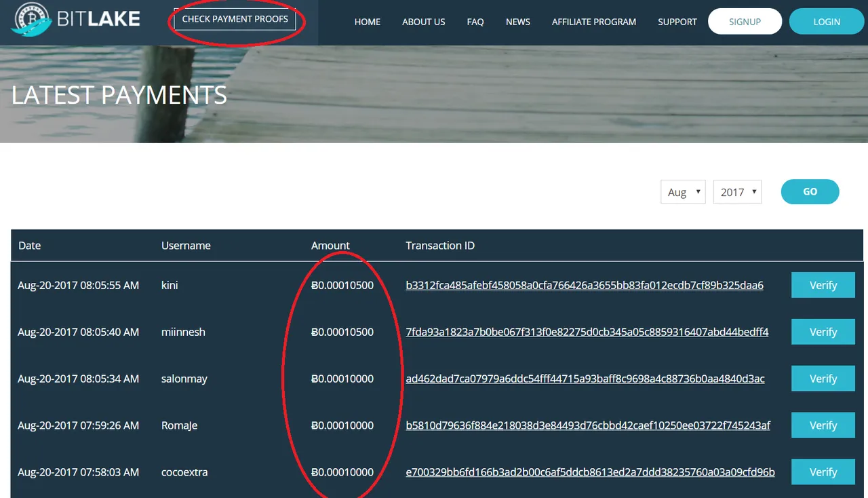868x498 pixels.
Task: Select username kini
Action: tap(170, 285)
